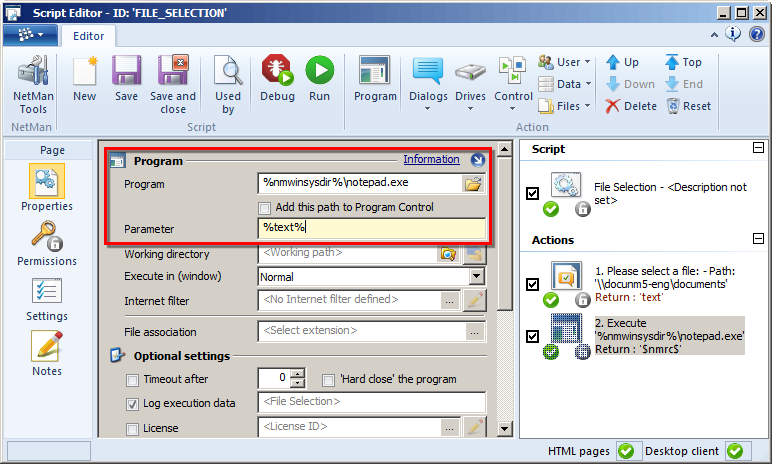Click the Program path field

(x=359, y=183)
